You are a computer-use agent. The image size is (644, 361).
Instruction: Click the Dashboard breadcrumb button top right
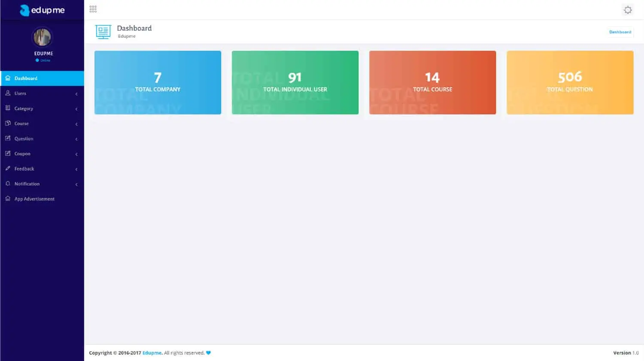click(x=620, y=32)
